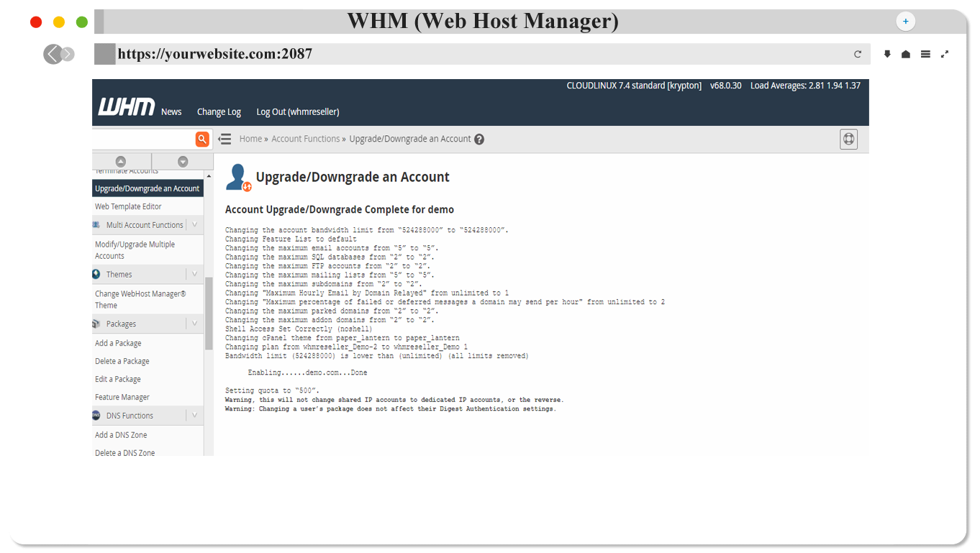
Task: Go to Home breadcrumb link
Action: [250, 139]
